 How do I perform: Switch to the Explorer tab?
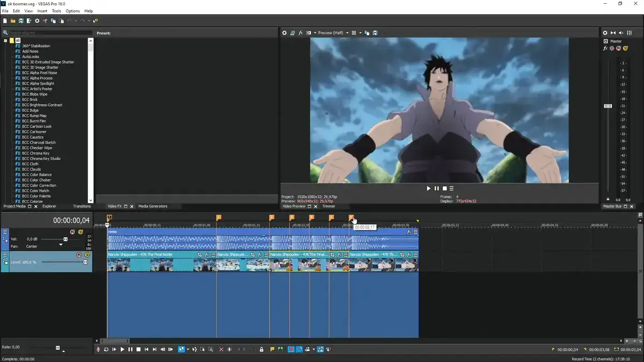[x=49, y=206]
